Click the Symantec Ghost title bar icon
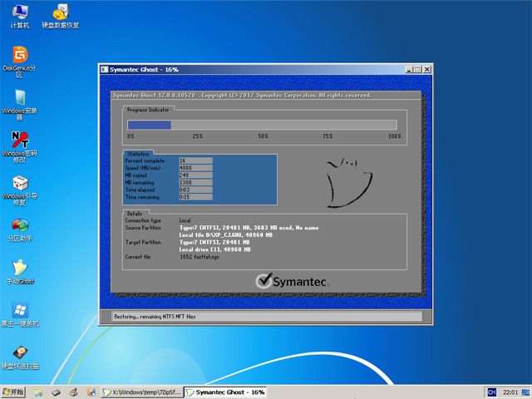The width and height of the screenshot is (532, 399). [x=104, y=69]
